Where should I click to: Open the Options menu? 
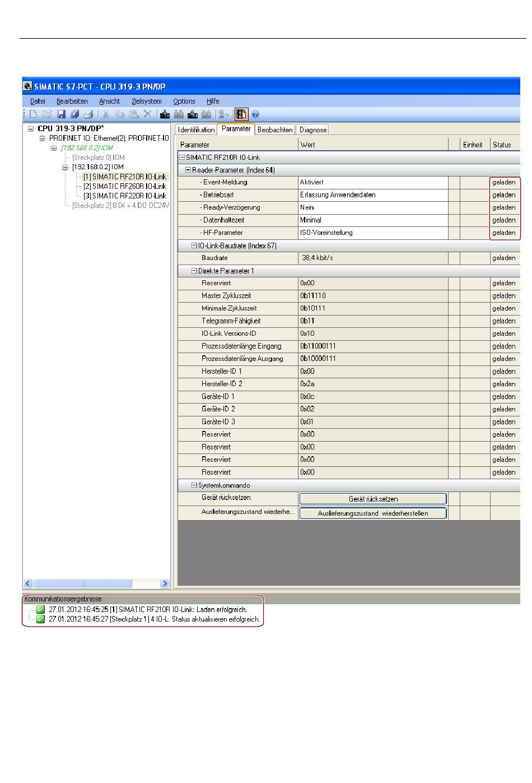184,101
